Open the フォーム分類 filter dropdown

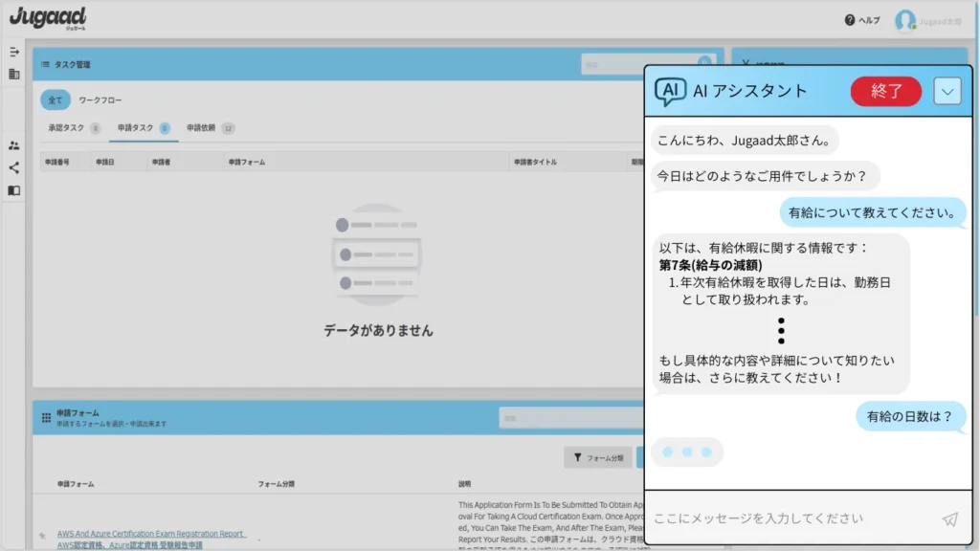pos(597,458)
